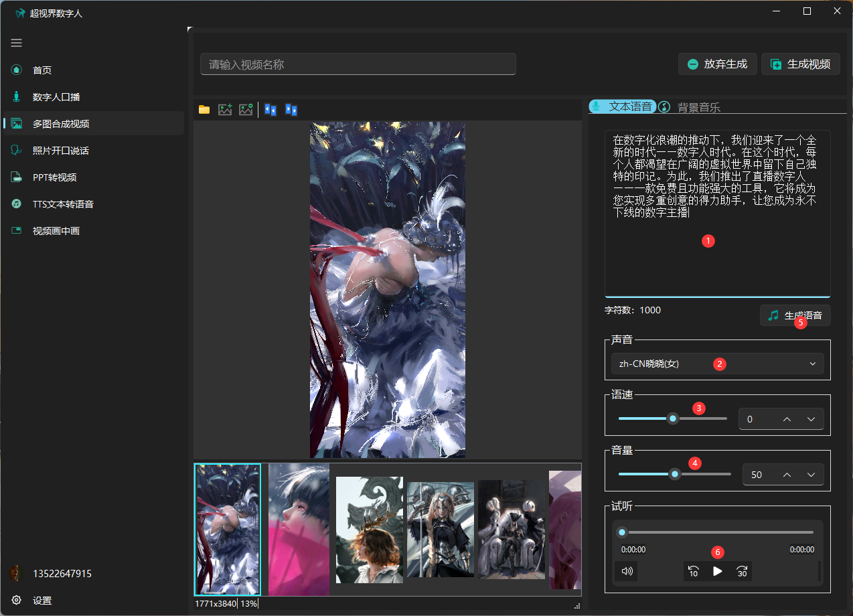Viewport: 853px width, 616px height.
Task: Click add image icon with plus
Action: pyautogui.click(x=225, y=109)
